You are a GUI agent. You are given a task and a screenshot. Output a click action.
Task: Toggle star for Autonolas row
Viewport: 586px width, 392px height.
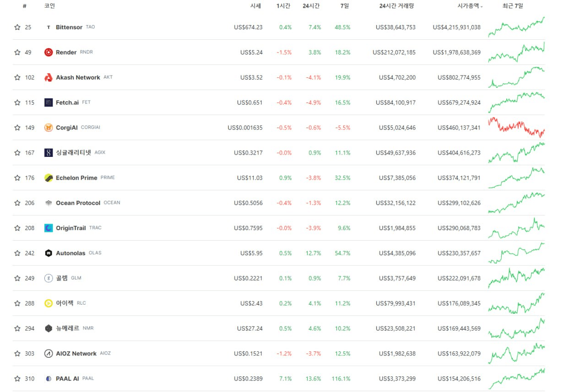point(17,253)
